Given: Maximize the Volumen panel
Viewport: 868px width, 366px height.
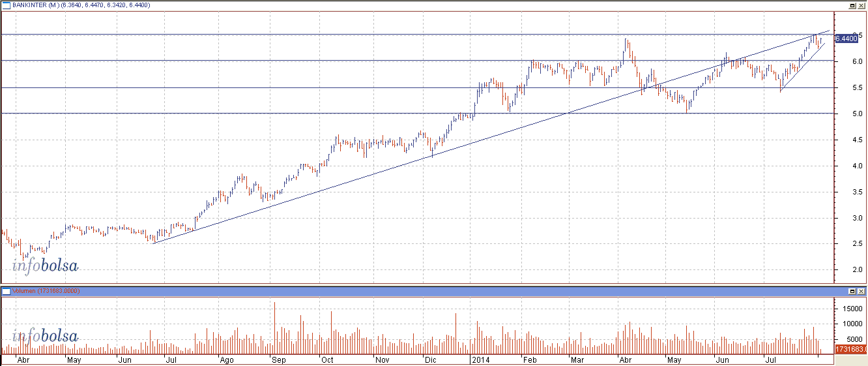Looking at the screenshot, I should (852, 290).
